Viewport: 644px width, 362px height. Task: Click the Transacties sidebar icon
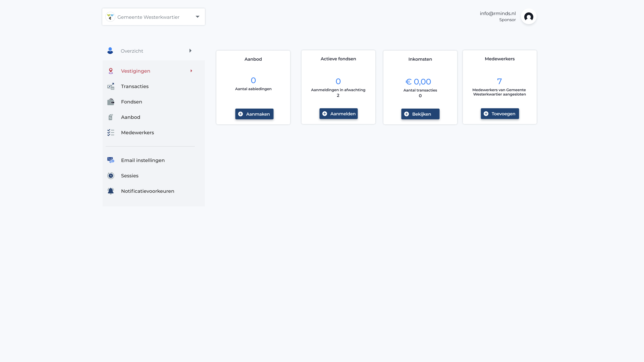coord(111,86)
